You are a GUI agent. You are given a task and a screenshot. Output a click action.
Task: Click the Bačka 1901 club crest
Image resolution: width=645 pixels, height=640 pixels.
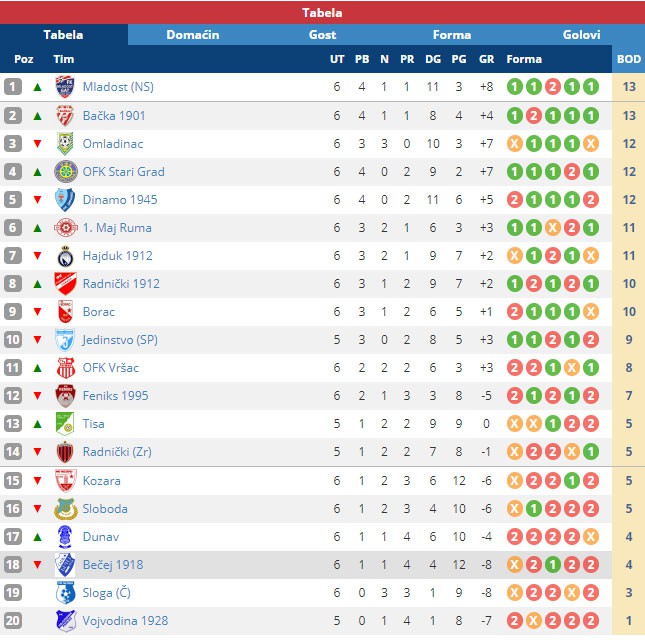point(65,116)
